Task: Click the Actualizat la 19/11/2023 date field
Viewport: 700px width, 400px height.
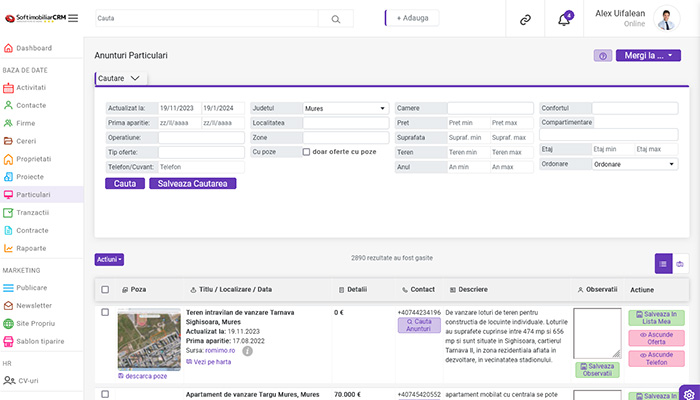Action: coord(179,108)
